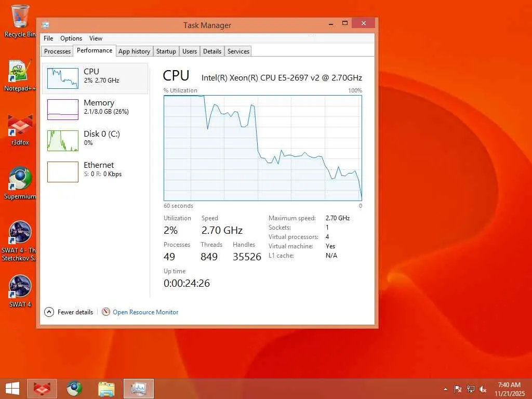Open Action Center flag tray icon
532x399 pixels.
coord(458,389)
